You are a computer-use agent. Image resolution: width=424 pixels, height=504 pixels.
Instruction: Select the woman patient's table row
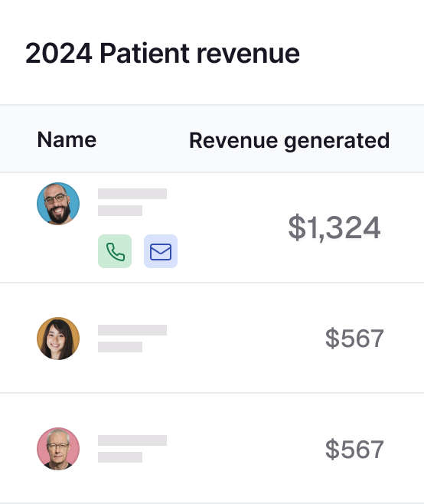click(x=212, y=338)
